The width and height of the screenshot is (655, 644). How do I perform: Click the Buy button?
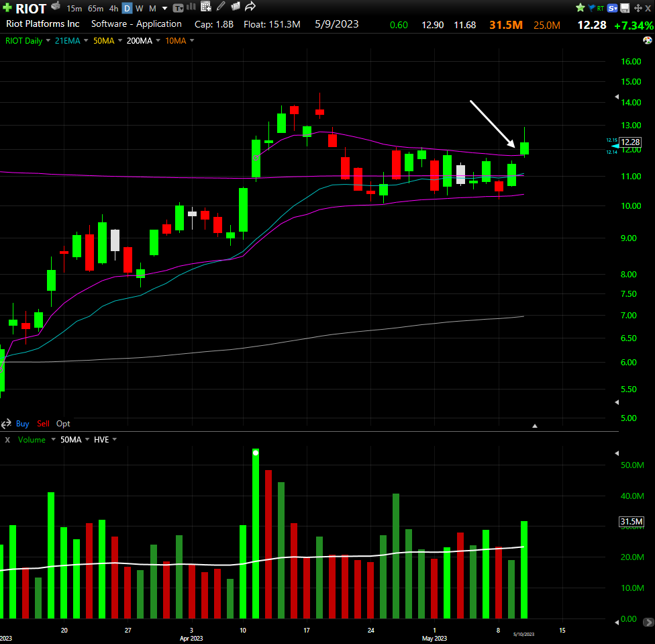23,424
